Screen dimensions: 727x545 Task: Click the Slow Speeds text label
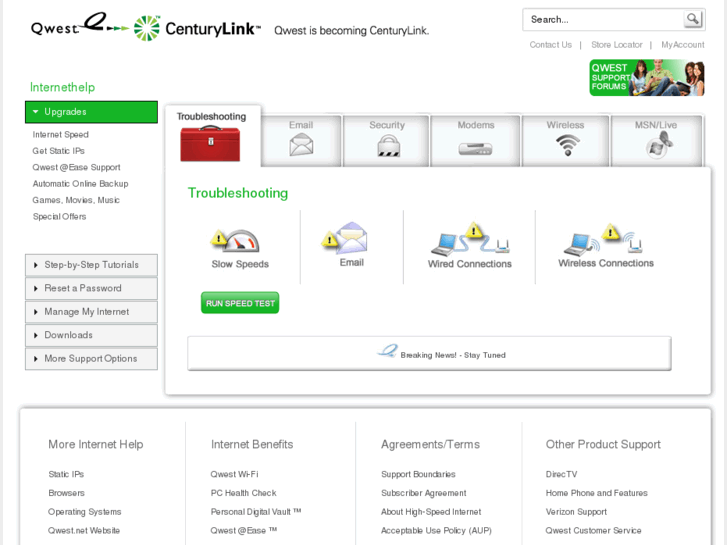(x=240, y=264)
